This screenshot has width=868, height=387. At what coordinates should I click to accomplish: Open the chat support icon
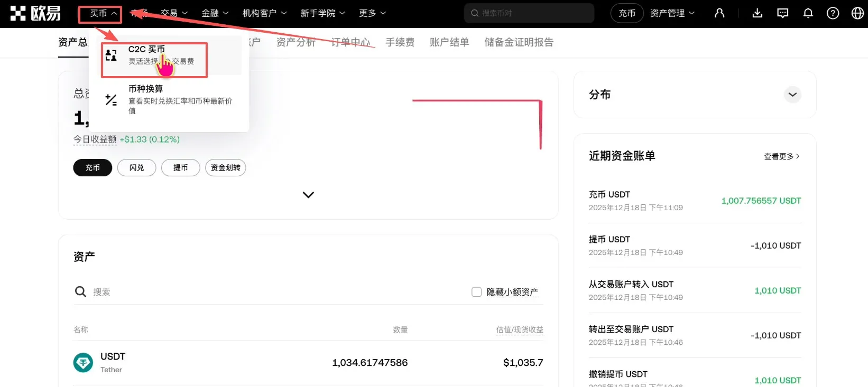click(782, 13)
